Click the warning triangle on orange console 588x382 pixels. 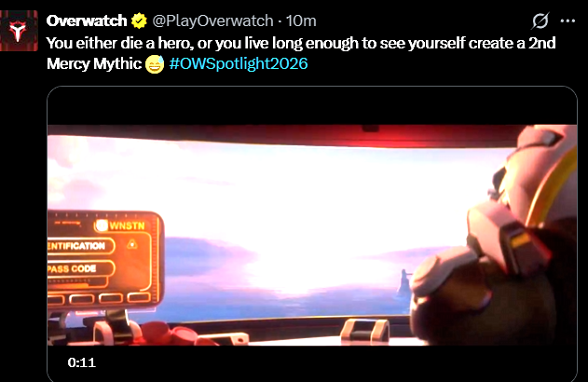point(132,244)
